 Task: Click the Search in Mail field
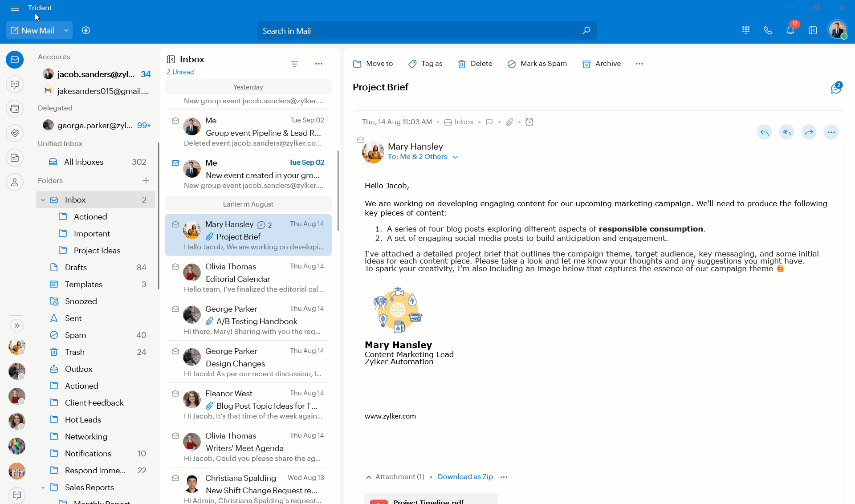point(419,31)
